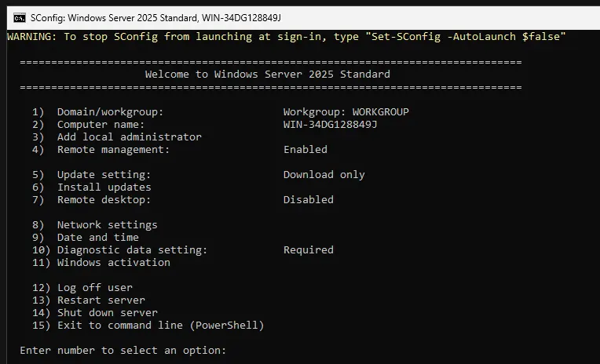The height and width of the screenshot is (364, 600).
Task: Click the Log off user option
Action: pos(94,287)
